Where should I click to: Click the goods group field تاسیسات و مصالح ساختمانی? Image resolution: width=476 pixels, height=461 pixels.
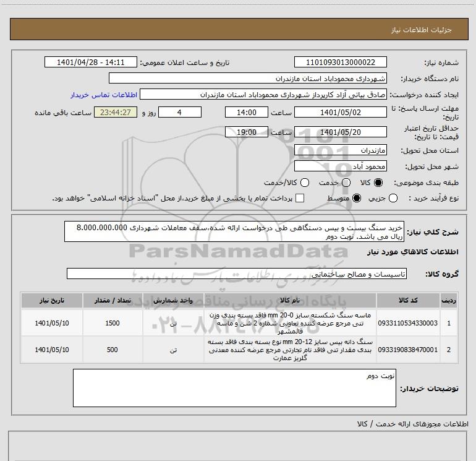click(237, 274)
